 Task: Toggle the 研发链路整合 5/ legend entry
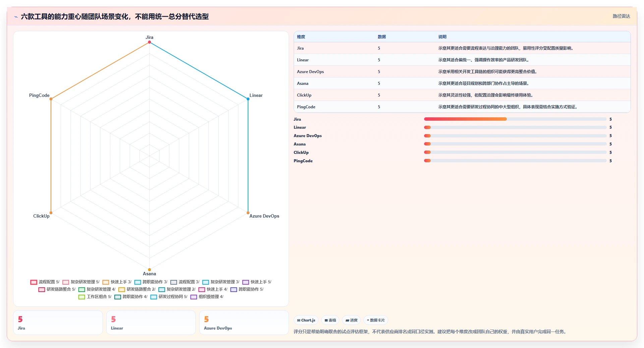tap(57, 289)
